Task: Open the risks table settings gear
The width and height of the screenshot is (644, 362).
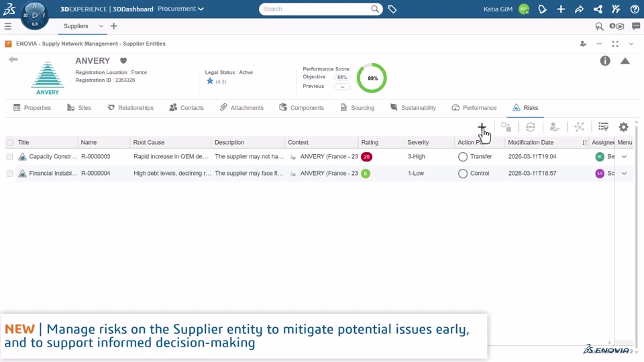Action: coord(623,127)
